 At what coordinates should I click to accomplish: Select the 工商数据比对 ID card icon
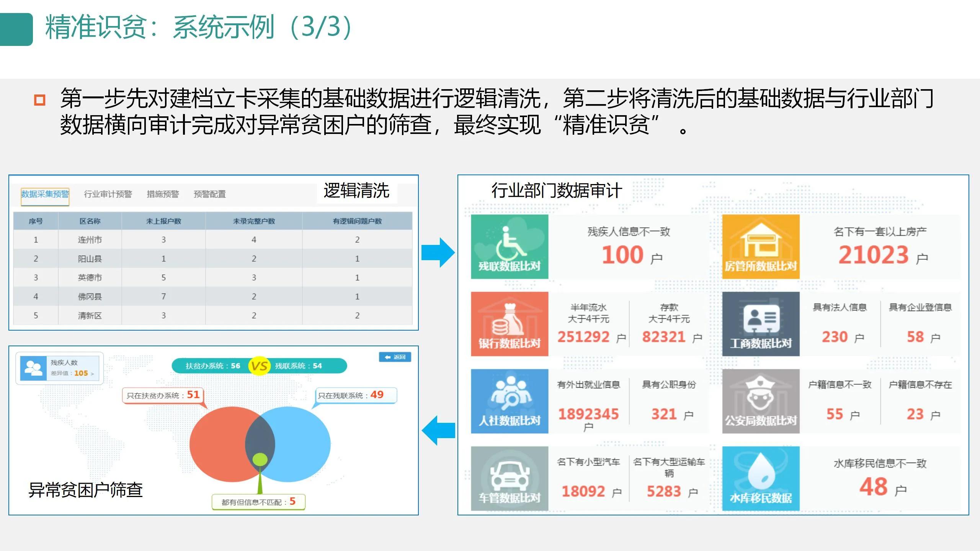761,324
